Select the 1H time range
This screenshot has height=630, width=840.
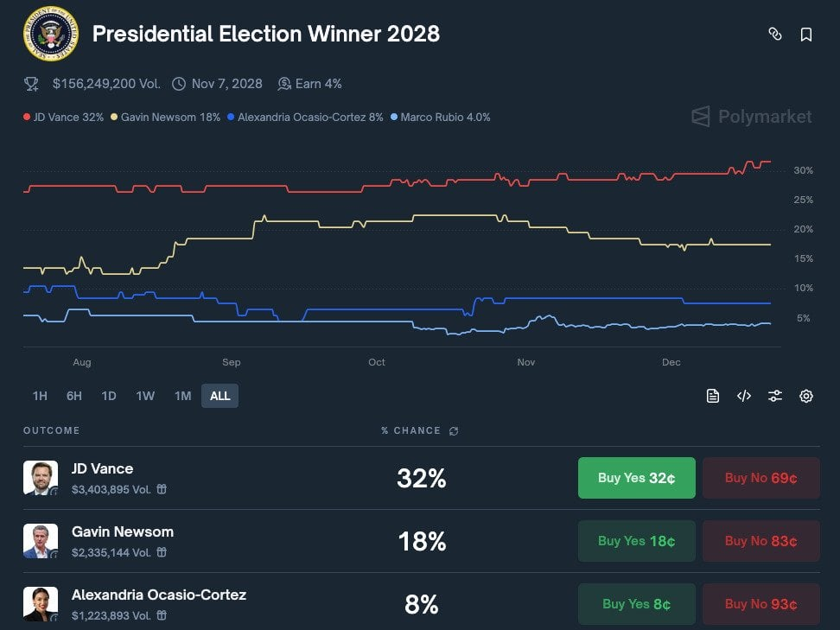[x=40, y=396]
